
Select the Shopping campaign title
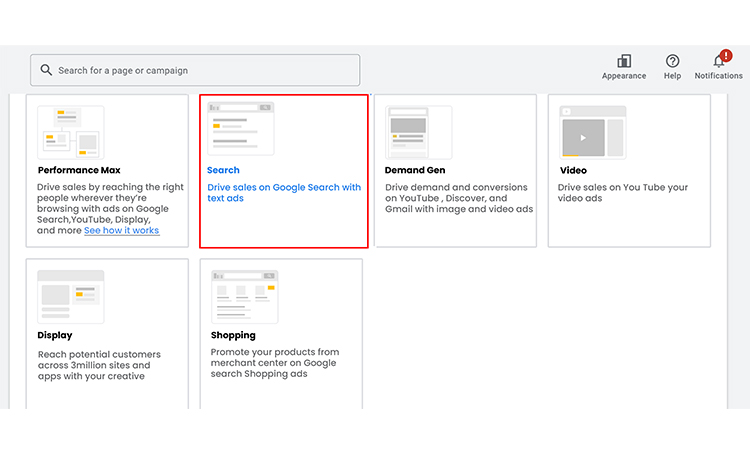click(233, 335)
